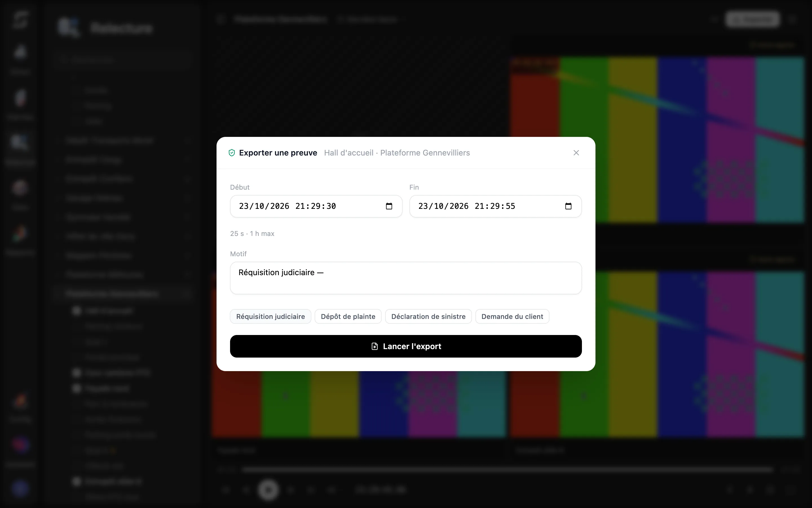The image size is (812, 508).
Task: Choose Déclaration de sinistre reason chip
Action: [428, 316]
